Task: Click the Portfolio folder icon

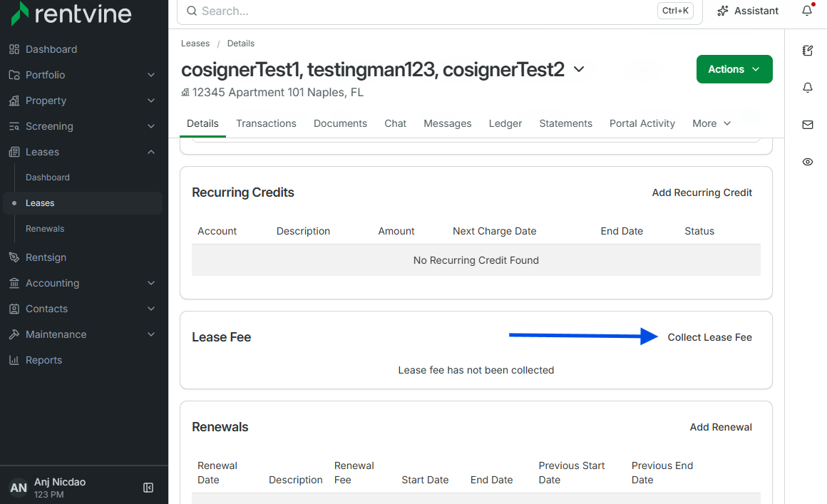Action: point(14,75)
